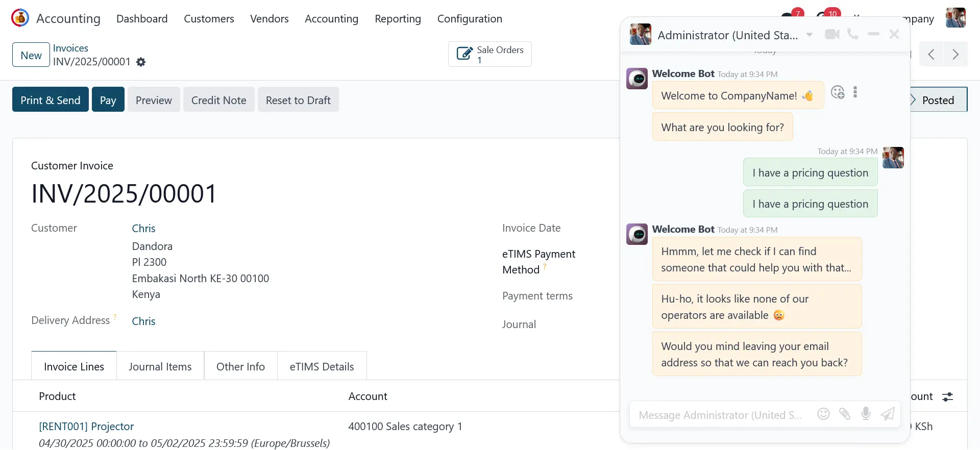Click the voice message microphone icon
980x450 pixels.
tap(866, 414)
